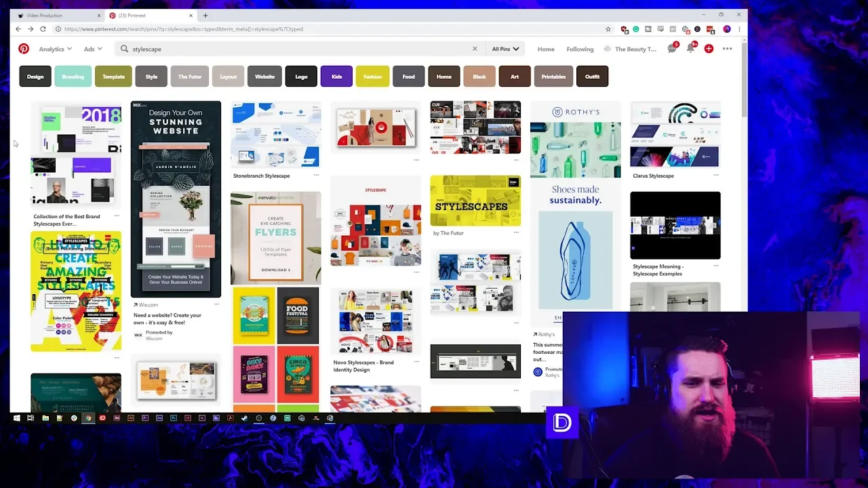Switch to the Pinterest browser tab
Image resolution: width=868 pixels, height=488 pixels.
tap(151, 15)
